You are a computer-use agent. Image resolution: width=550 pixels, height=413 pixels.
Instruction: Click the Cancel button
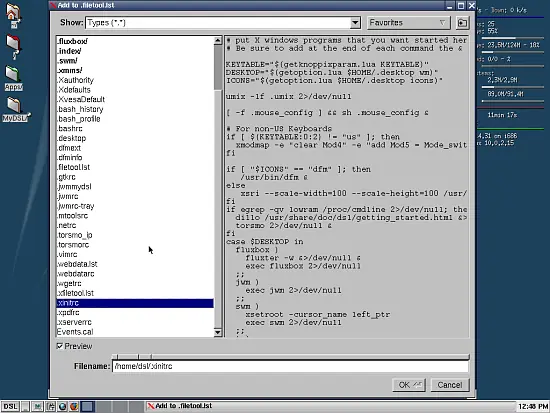click(450, 385)
